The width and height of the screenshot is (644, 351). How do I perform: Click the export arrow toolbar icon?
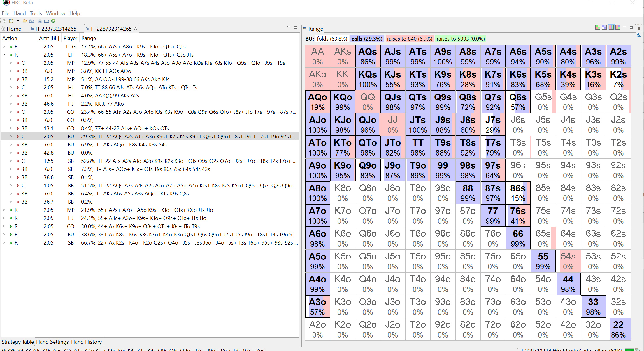tap(47, 21)
